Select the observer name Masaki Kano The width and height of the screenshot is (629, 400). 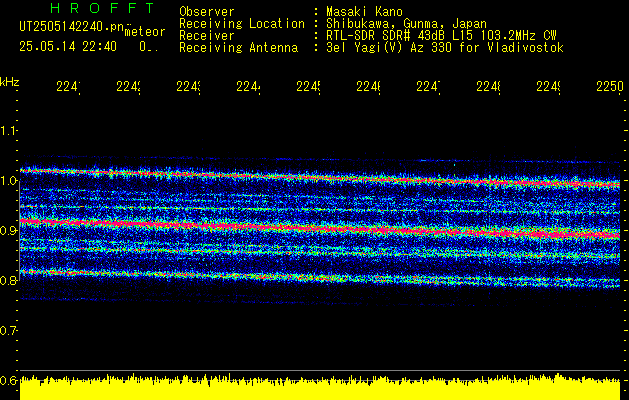pos(364,12)
